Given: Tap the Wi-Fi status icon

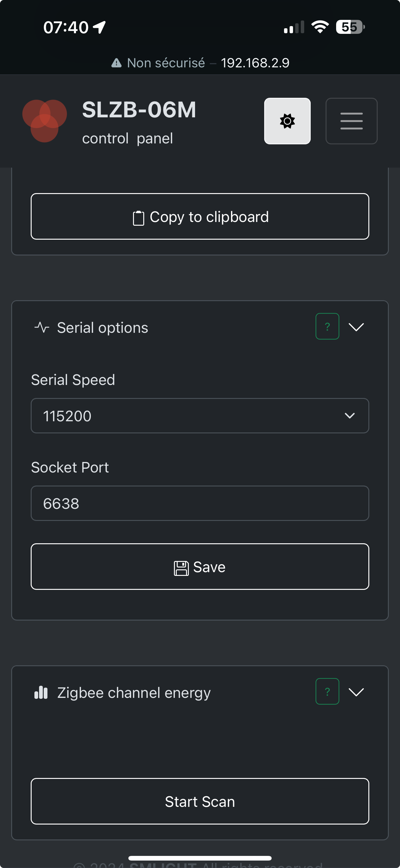Looking at the screenshot, I should (x=320, y=27).
